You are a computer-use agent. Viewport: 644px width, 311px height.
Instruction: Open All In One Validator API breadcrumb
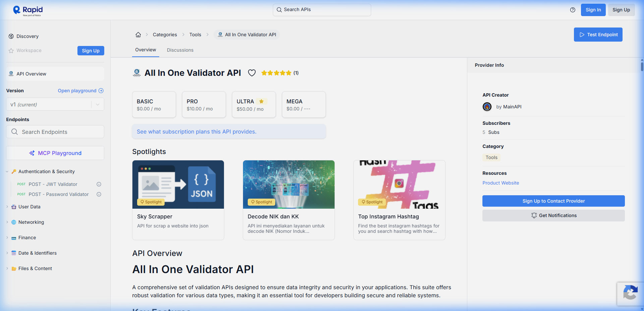click(247, 35)
